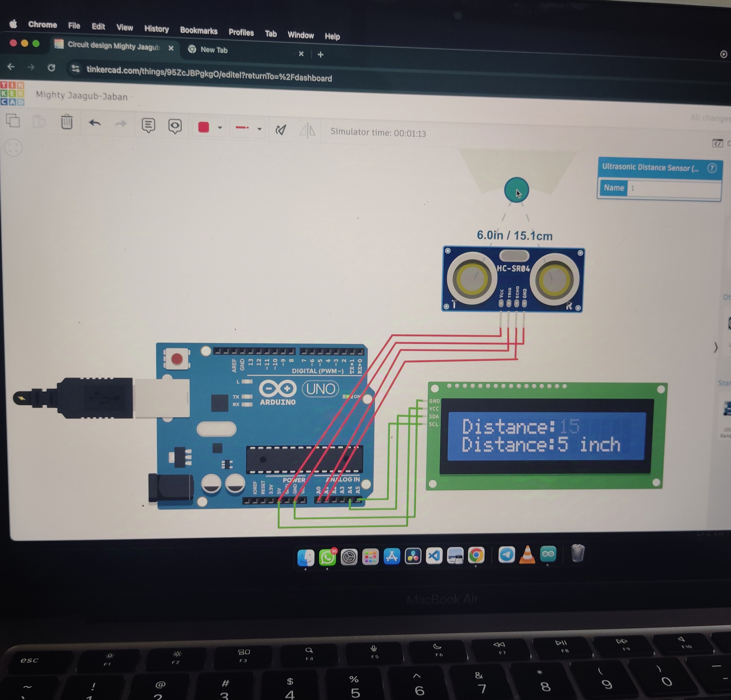Click the Tinkercad logo
Viewport: 731px width, 700px height.
[x=12, y=93]
